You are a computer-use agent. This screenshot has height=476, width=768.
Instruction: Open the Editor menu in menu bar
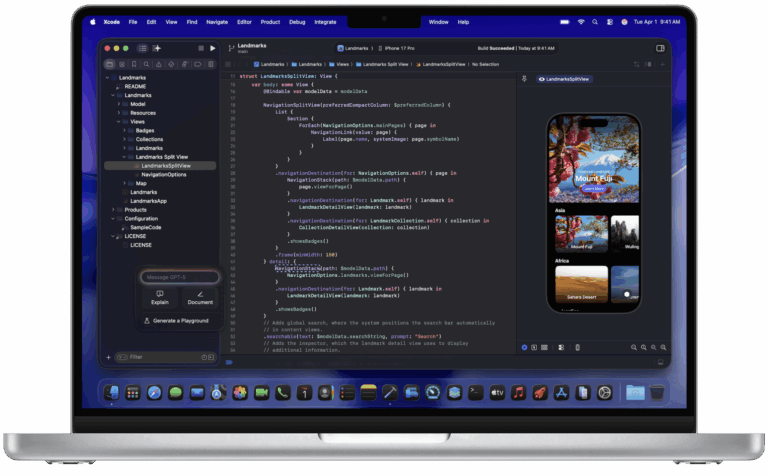[x=243, y=21]
